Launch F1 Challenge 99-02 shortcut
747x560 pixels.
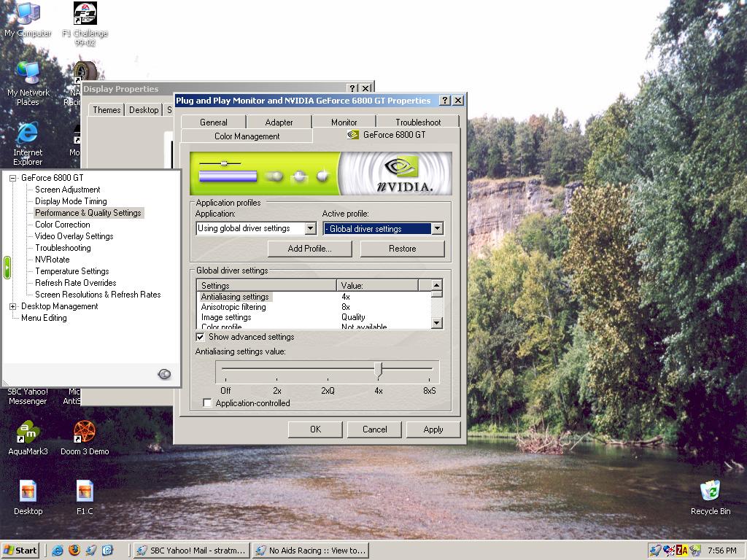pos(85,15)
